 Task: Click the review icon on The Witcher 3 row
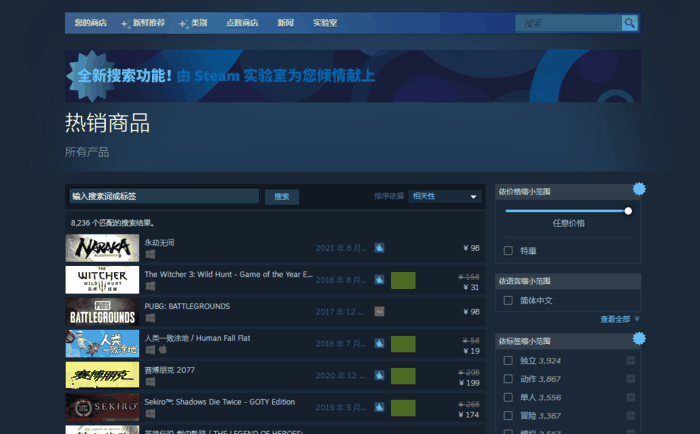[379, 280]
